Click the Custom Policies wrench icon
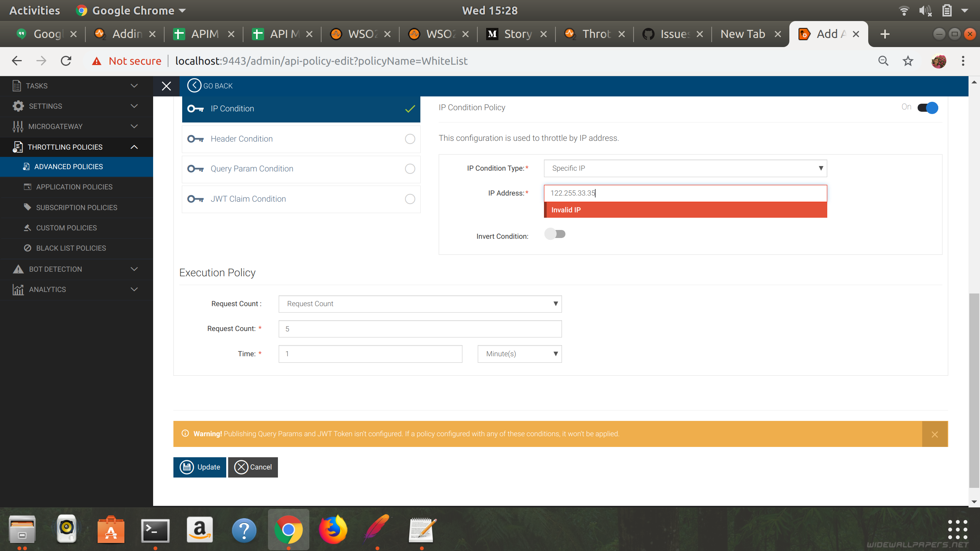This screenshot has width=980, height=551. click(27, 228)
